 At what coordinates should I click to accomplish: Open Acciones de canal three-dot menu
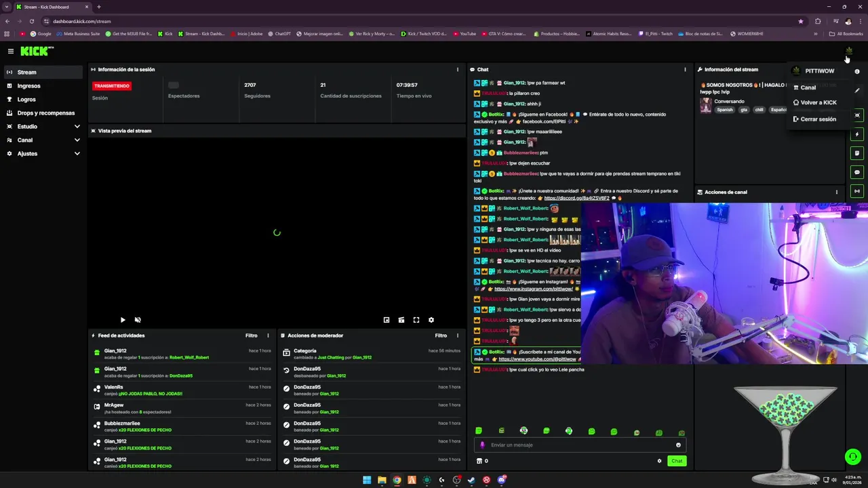(836, 192)
